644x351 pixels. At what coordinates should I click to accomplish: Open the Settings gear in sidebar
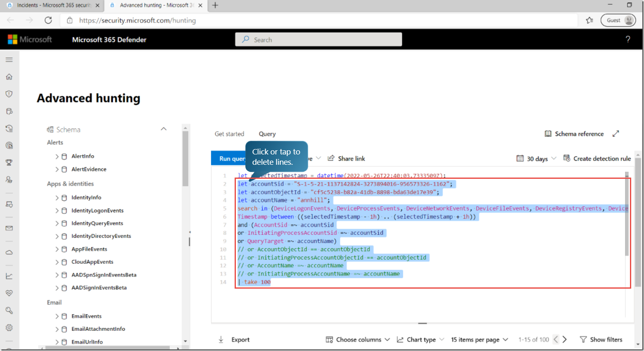(x=9, y=327)
